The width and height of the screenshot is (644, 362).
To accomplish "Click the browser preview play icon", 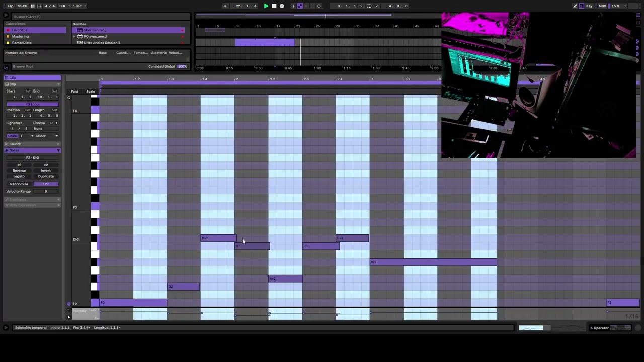I will tap(6, 16).
